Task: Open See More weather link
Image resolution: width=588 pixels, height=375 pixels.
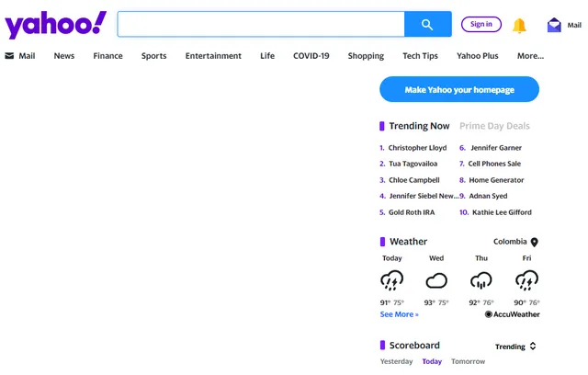Action: click(x=399, y=314)
